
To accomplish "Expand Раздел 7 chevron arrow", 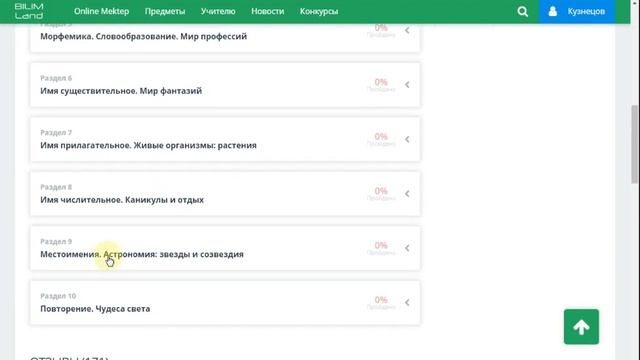I will (x=407, y=139).
